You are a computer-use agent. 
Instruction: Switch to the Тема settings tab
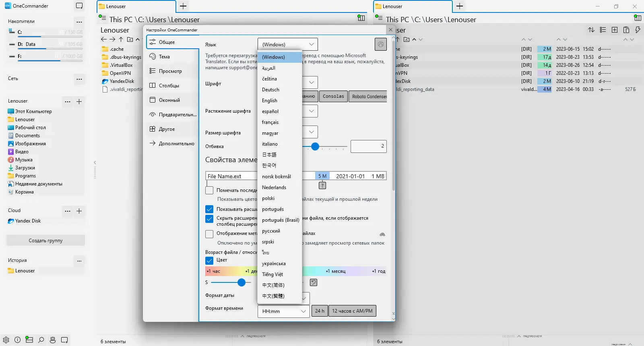point(172,57)
